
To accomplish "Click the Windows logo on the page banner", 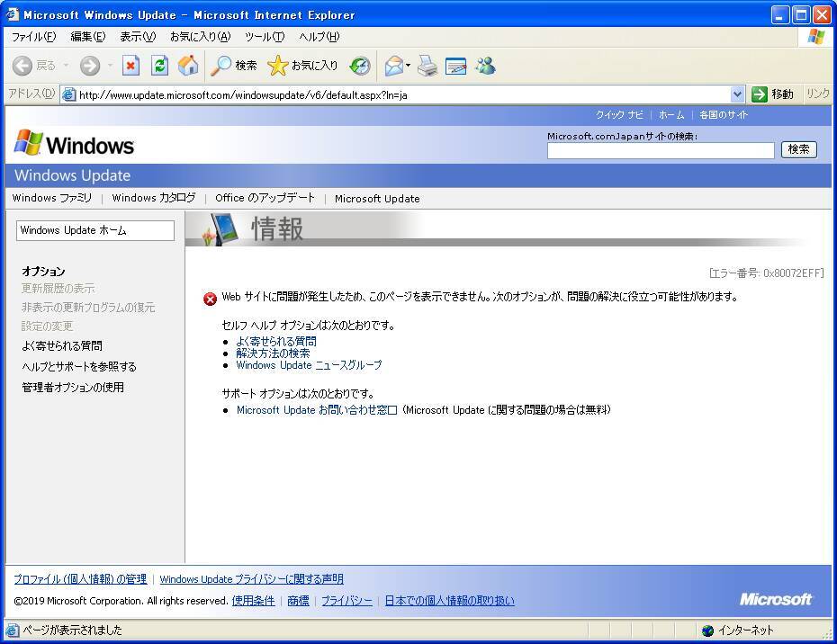I will (74, 144).
